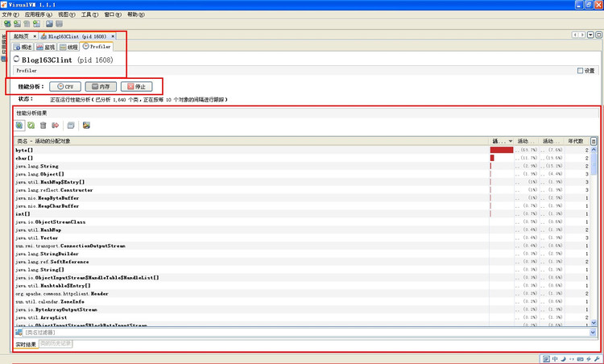This screenshot has height=364, width=604.
Task: Click the snapshot image icon in main toolbar
Action: point(49,24)
